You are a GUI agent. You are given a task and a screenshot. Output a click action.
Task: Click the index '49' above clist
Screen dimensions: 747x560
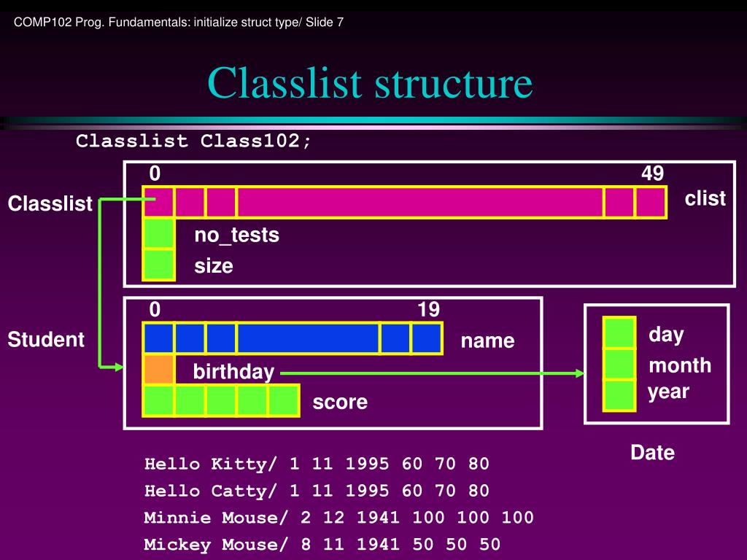point(652,174)
